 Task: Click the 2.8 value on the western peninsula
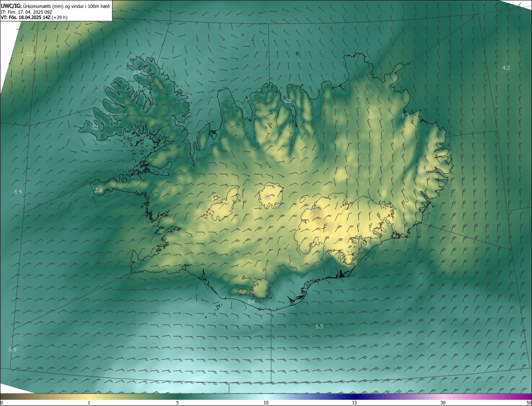(x=99, y=190)
